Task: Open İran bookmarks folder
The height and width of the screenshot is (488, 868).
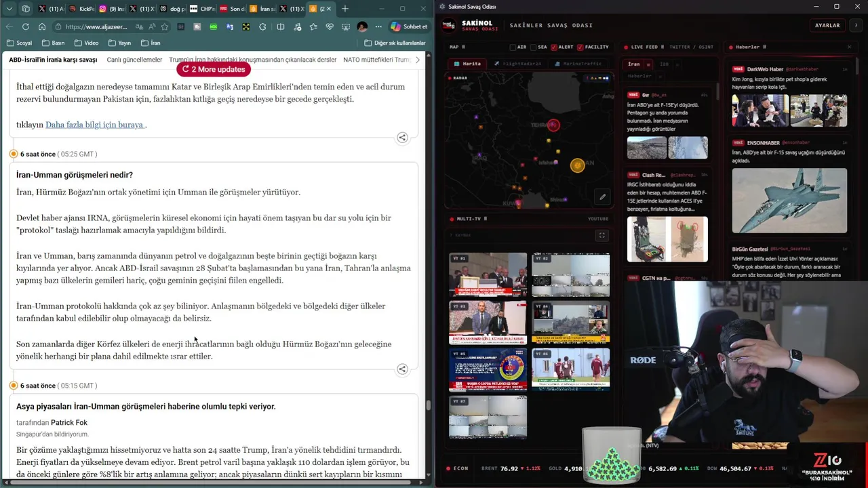Action: click(x=151, y=43)
